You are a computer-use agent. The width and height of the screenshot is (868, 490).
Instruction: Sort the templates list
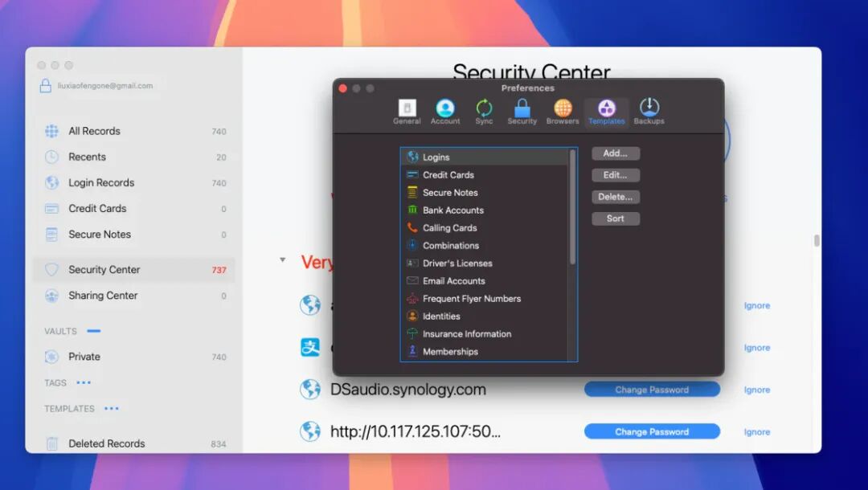click(616, 218)
